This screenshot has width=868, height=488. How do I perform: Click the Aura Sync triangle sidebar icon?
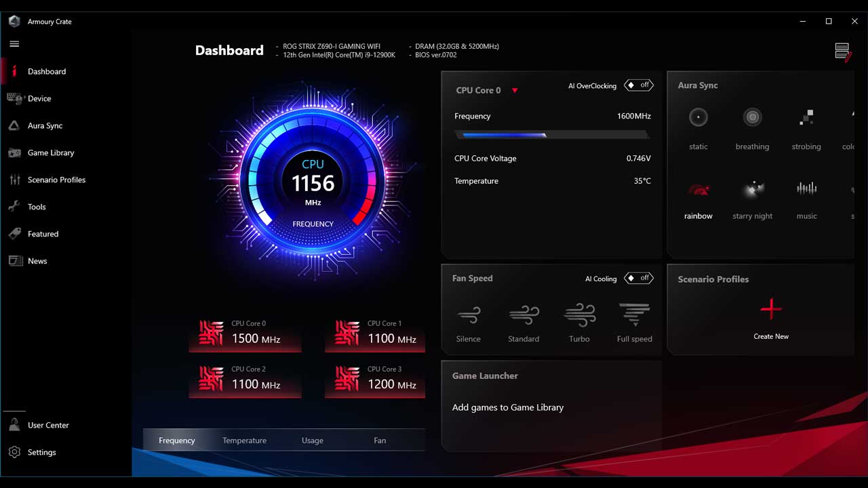14,125
